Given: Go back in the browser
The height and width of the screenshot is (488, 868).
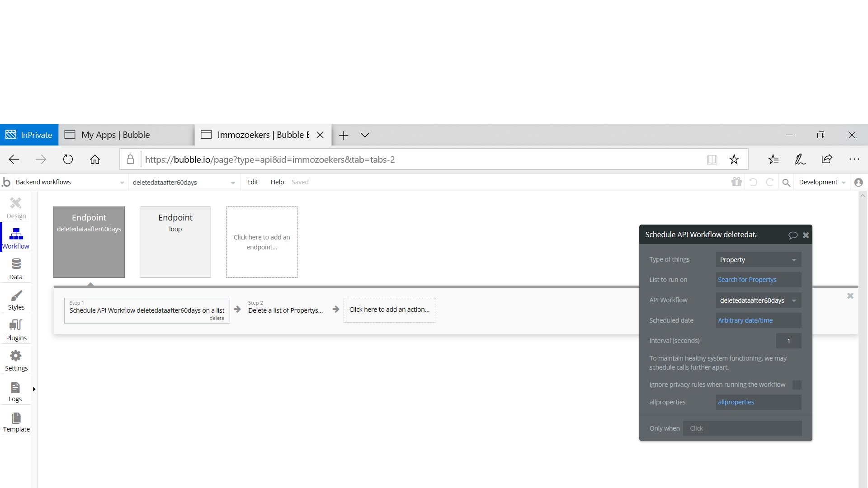Looking at the screenshot, I should 14,159.
